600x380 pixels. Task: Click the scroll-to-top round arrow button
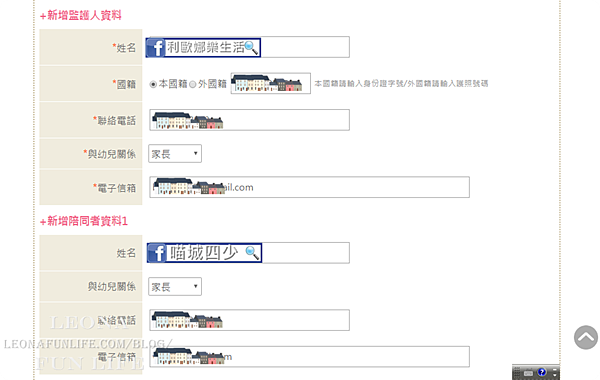[x=586, y=337]
